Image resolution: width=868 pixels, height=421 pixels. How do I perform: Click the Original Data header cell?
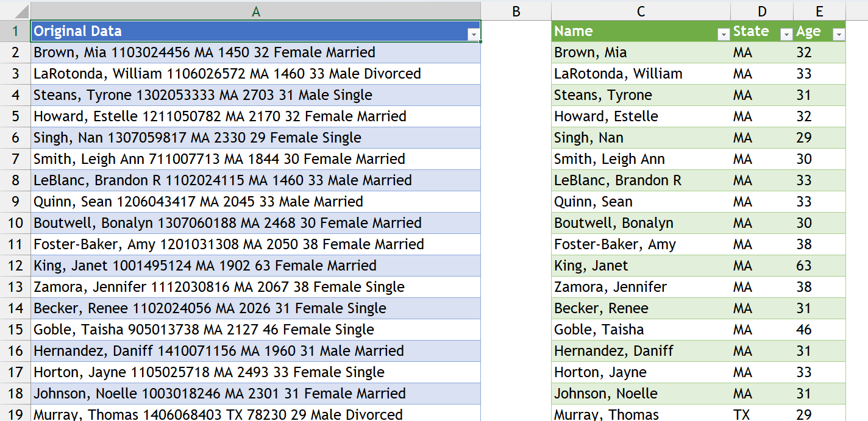click(255, 31)
